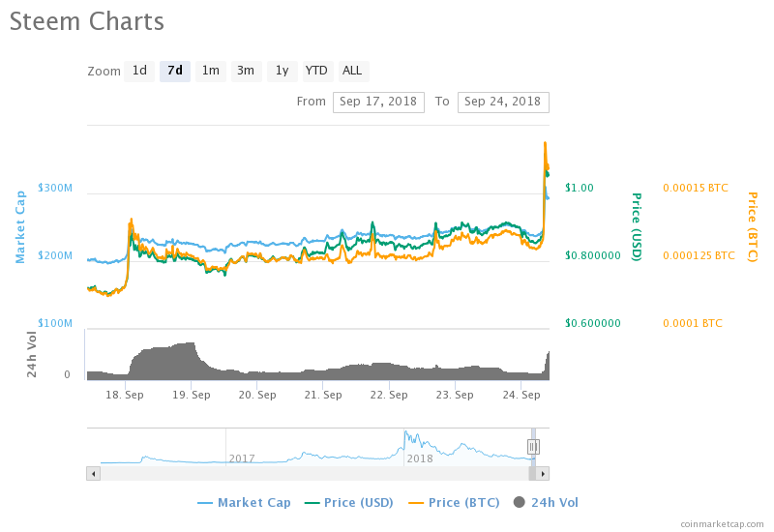Click the Market Cap axis title
Viewport: 774px width, 532px height.
coord(20,227)
